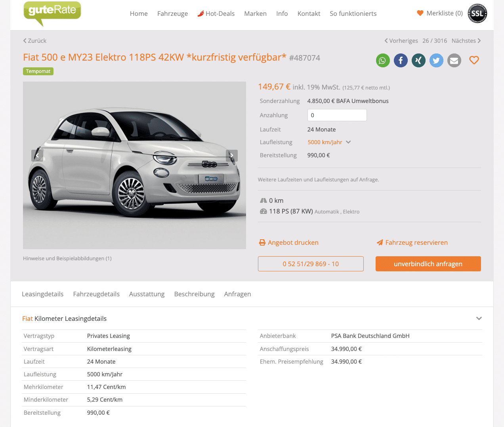Show next car image arrow
Screen dimensions: 504x427
point(232,155)
